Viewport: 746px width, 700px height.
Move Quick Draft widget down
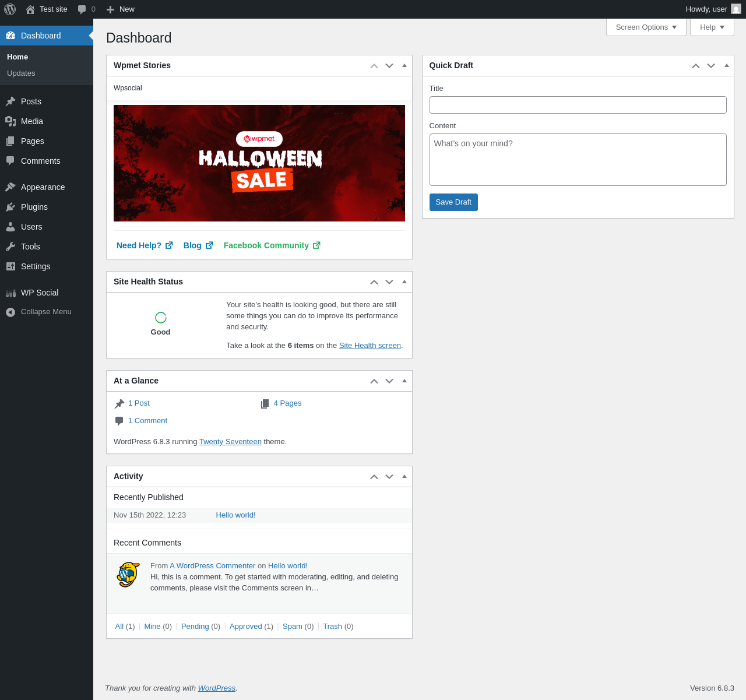[711, 66]
